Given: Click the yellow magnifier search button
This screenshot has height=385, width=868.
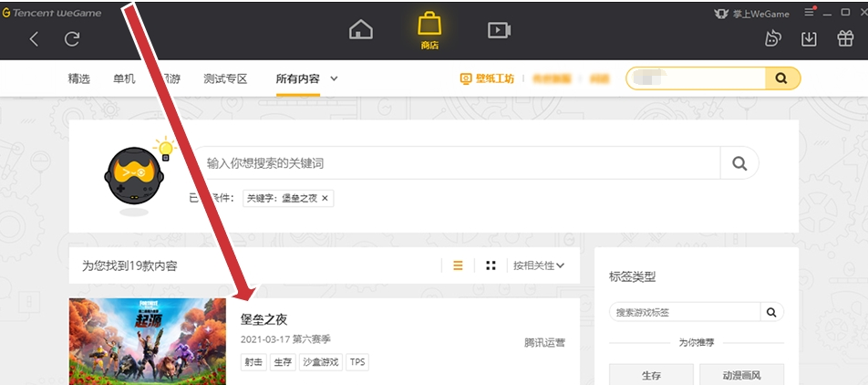Looking at the screenshot, I should [x=781, y=78].
